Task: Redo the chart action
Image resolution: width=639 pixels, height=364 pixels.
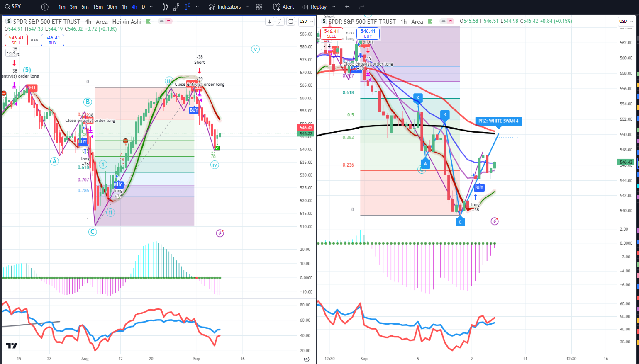Action: tap(362, 7)
